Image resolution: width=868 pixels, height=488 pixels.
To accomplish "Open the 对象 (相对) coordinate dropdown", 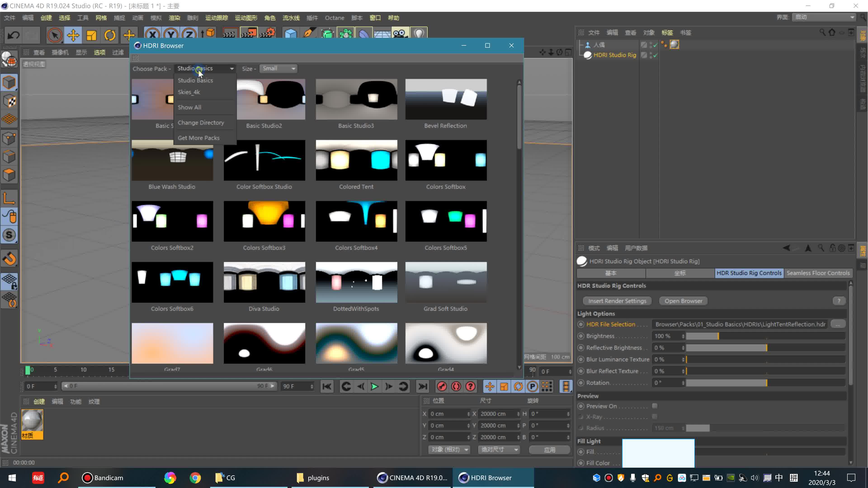I will (449, 450).
